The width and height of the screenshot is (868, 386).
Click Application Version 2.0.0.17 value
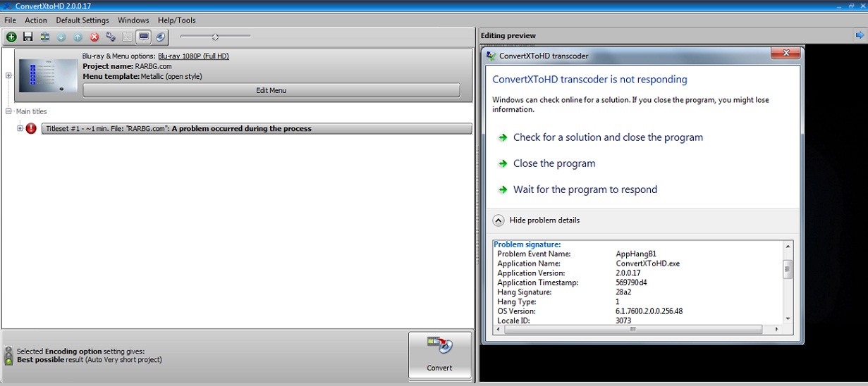click(628, 273)
